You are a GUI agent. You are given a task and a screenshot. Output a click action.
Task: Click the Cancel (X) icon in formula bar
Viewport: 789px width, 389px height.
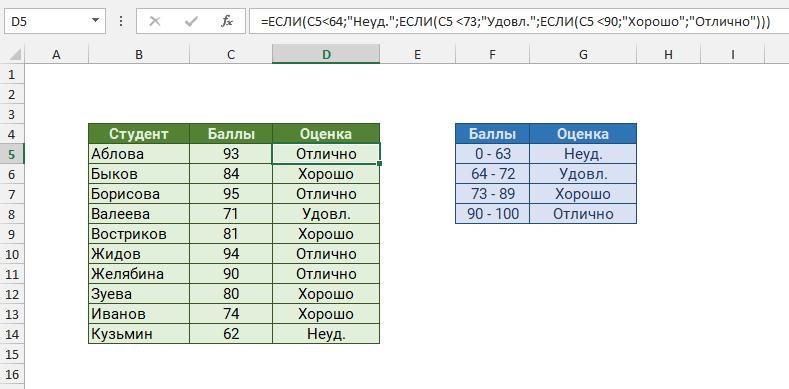tap(155, 21)
